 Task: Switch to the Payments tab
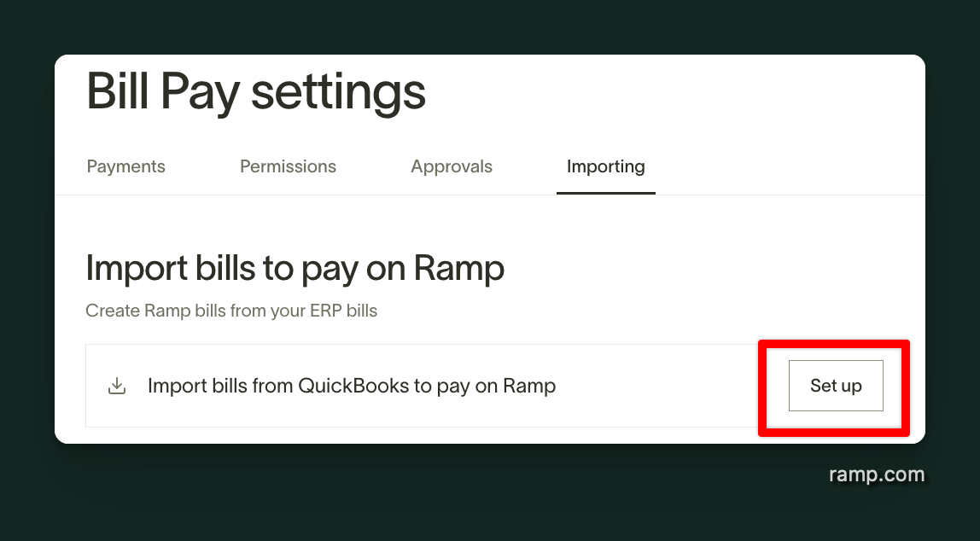125,166
